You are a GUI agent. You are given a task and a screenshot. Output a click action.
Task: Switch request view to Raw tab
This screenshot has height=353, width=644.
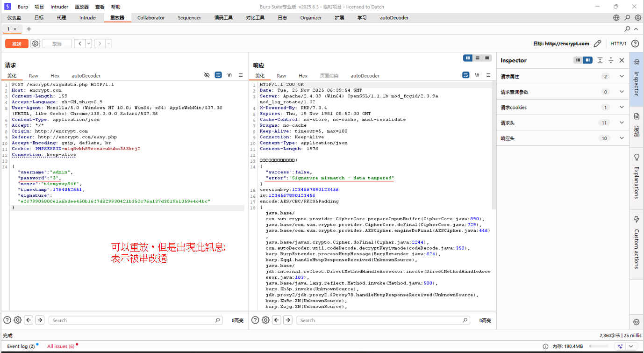tap(33, 76)
